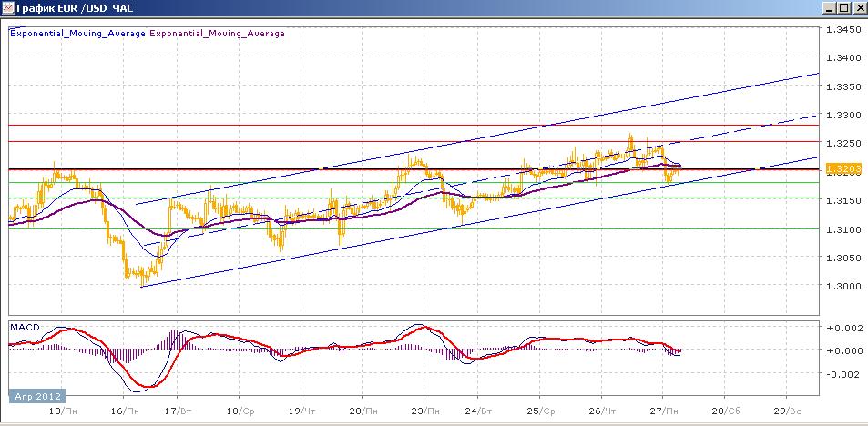Maximize the EUR/USD chart window

[x=843, y=8]
